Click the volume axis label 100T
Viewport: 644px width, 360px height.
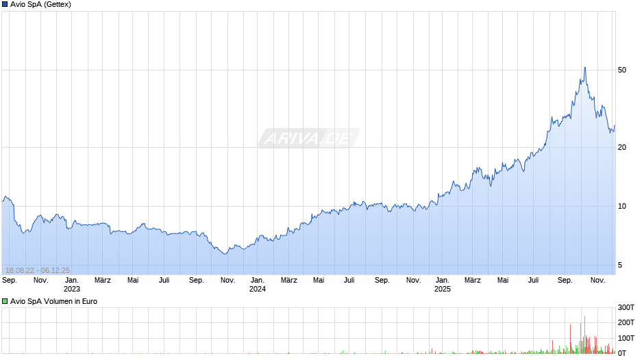pyautogui.click(x=626, y=338)
